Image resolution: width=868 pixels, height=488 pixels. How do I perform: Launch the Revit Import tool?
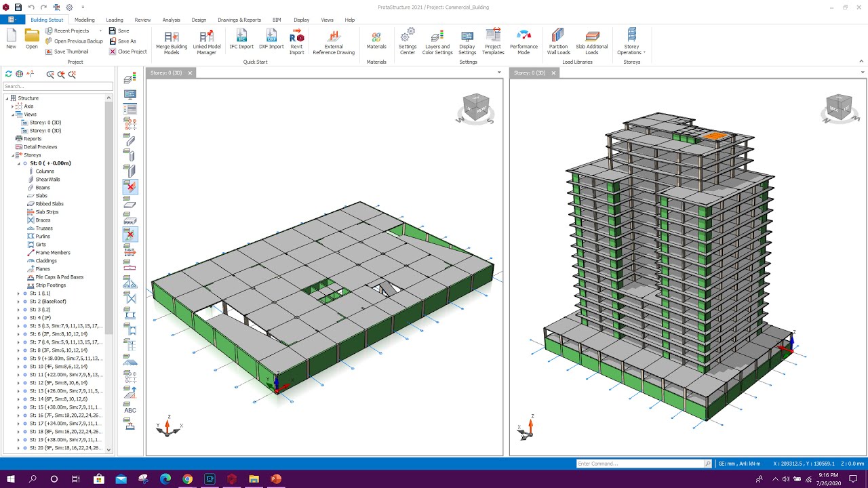tap(297, 41)
